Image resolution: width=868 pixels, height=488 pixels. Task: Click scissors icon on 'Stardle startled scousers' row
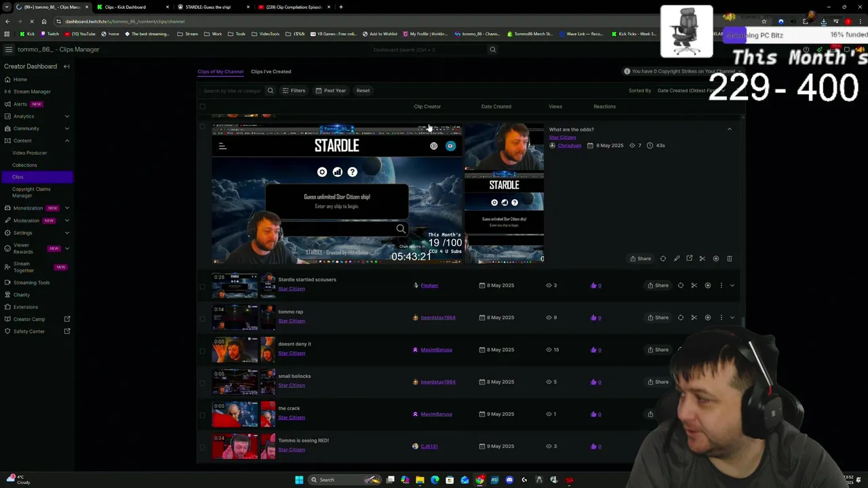[x=694, y=285]
